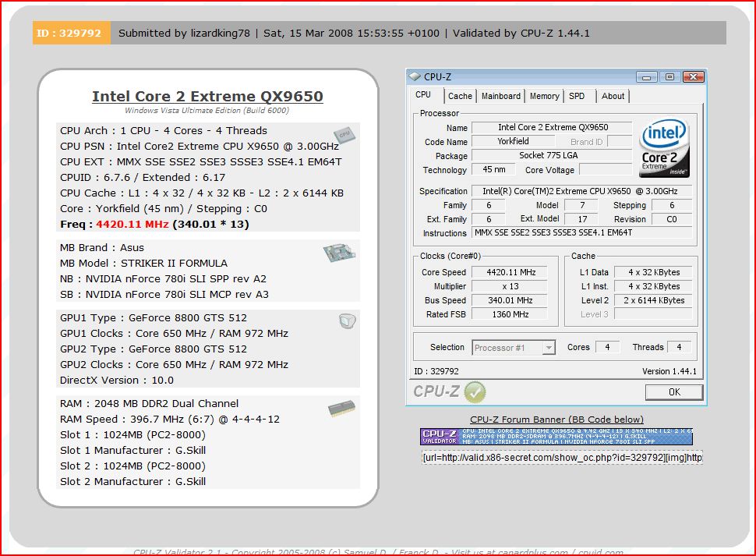Switch to the Memory tab
The image size is (756, 556).
point(544,96)
